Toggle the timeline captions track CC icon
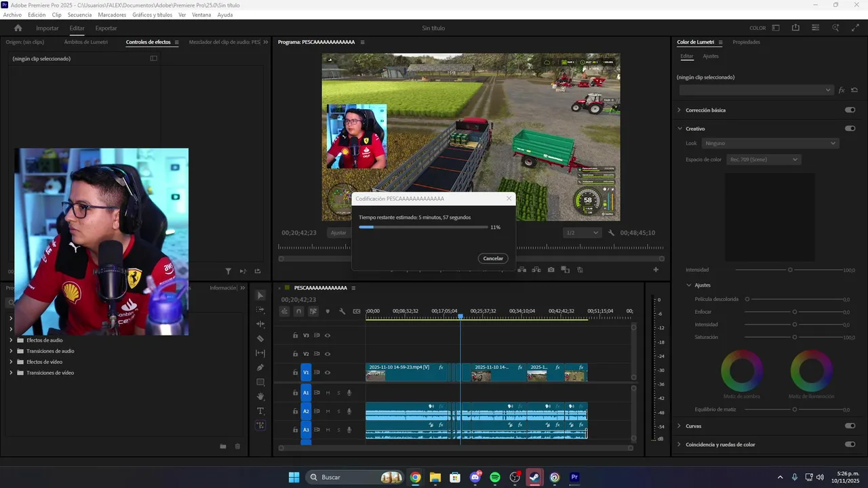Screen dimensions: 868x488 pyautogui.click(x=357, y=311)
